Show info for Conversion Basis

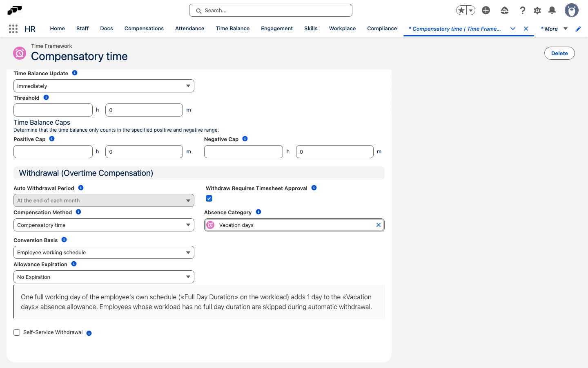pyautogui.click(x=64, y=240)
